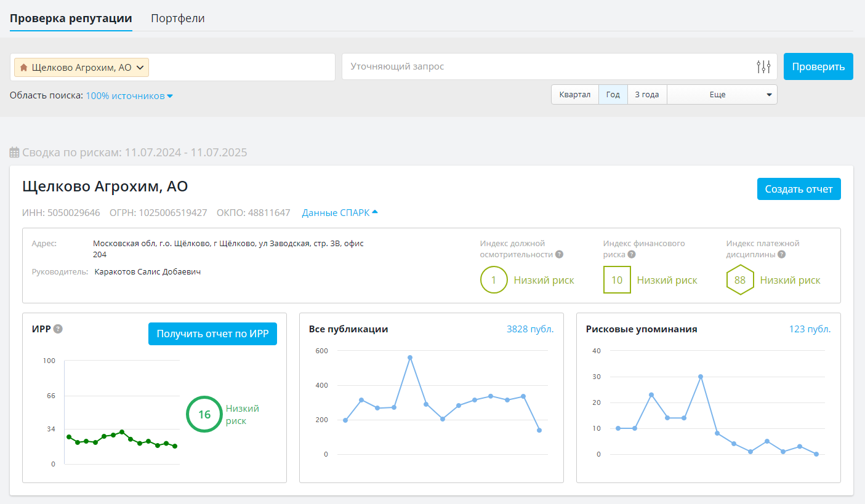This screenshot has height=504, width=865.
Task: Click the Щелково Агрохим, АО heading
Action: click(x=105, y=186)
